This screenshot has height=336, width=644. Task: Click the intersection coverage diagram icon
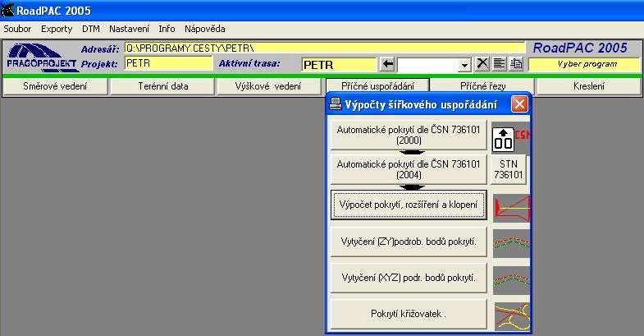coord(512,316)
